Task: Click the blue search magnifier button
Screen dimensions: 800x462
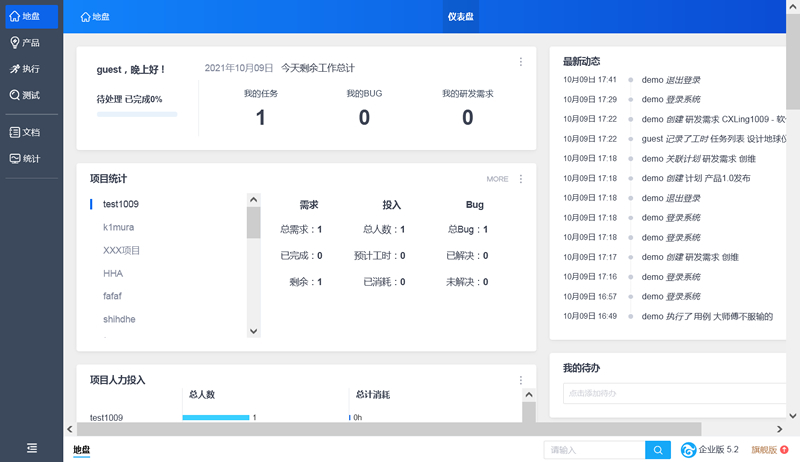Action: pos(658,450)
